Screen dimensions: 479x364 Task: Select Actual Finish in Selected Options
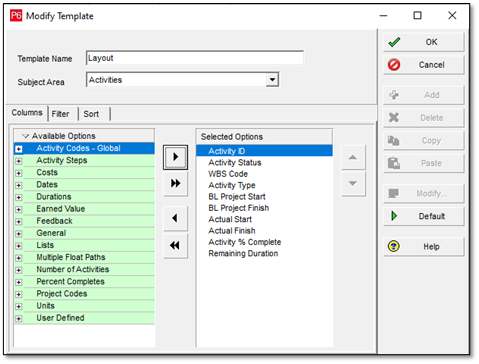coord(264,230)
